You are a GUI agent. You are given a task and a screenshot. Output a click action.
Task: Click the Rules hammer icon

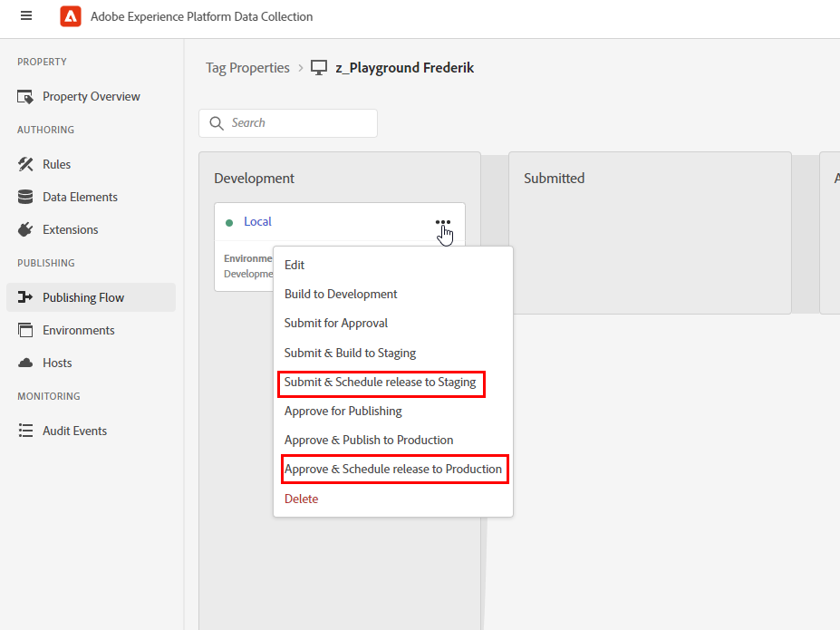25,164
